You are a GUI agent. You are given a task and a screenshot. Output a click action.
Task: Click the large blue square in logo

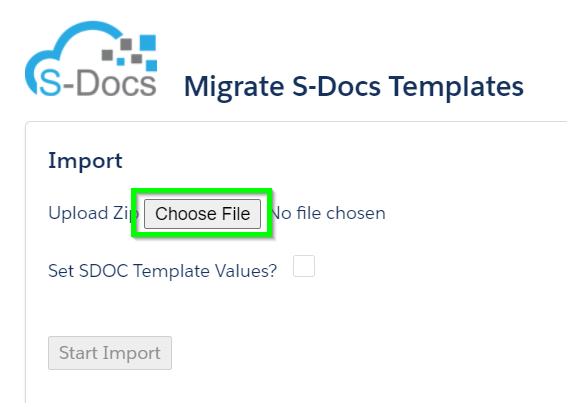coord(148,42)
